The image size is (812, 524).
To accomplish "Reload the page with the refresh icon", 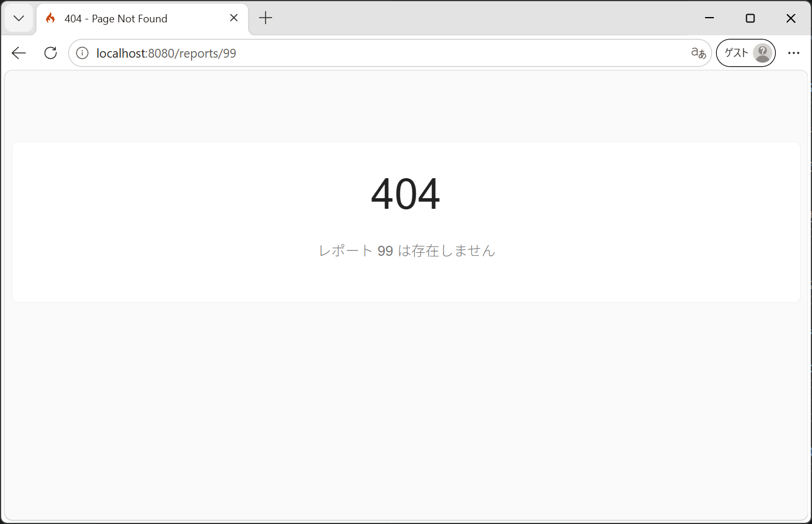I will (x=51, y=53).
